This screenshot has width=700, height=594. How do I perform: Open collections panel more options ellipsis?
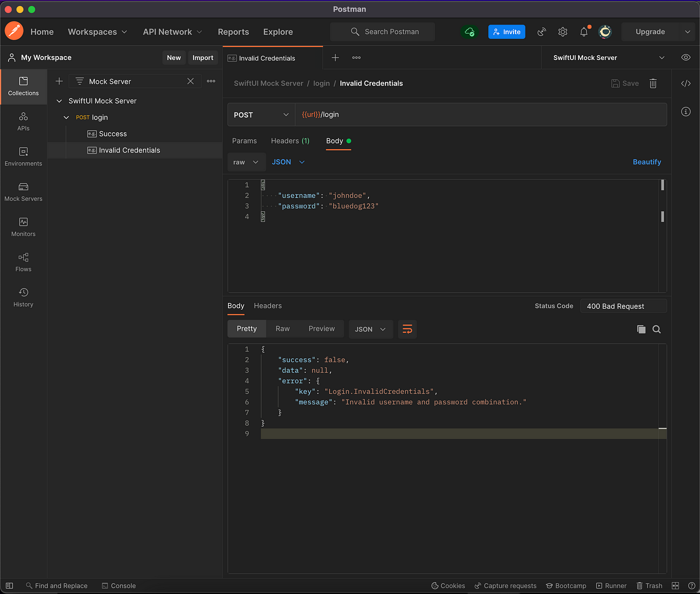pyautogui.click(x=211, y=81)
